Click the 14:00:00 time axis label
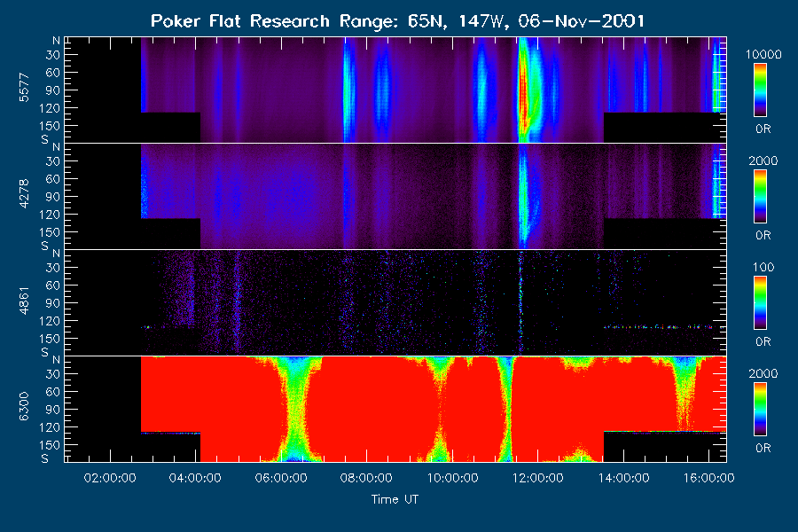This screenshot has width=798, height=532. (623, 478)
